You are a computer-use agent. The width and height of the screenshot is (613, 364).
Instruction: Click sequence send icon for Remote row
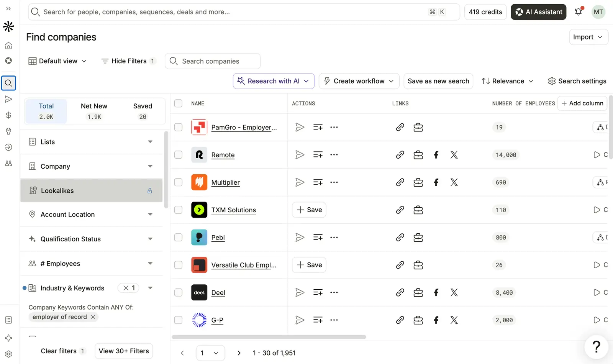(300, 155)
